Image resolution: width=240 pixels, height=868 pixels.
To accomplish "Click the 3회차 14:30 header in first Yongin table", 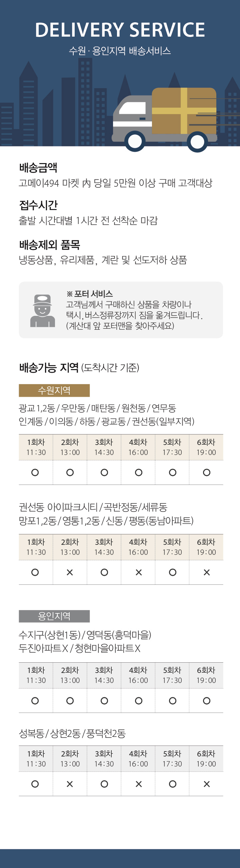I will click(104, 675).
